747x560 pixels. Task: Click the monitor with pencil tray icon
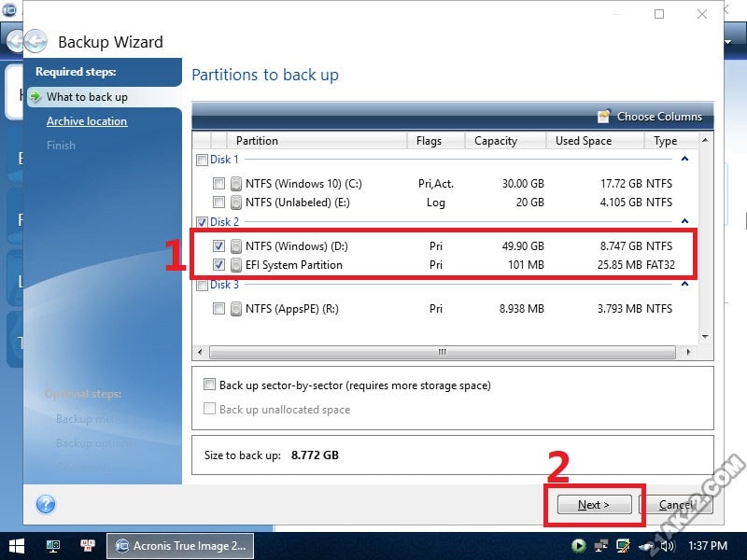tap(623, 546)
